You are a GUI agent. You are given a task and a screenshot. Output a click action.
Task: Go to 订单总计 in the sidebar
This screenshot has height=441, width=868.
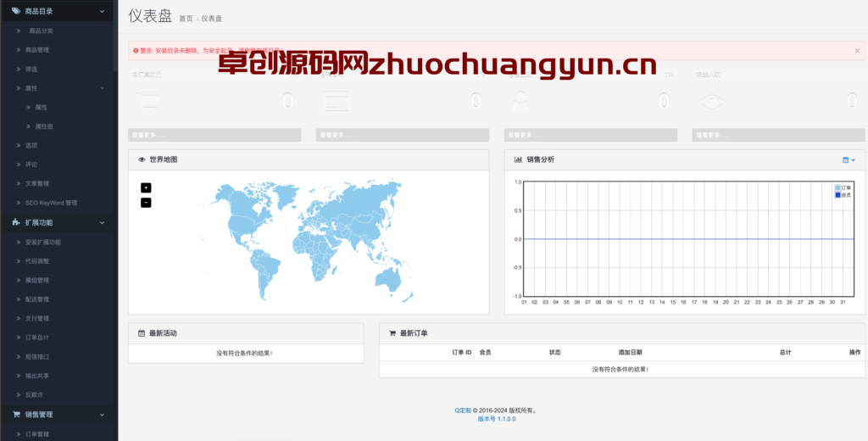tap(37, 338)
